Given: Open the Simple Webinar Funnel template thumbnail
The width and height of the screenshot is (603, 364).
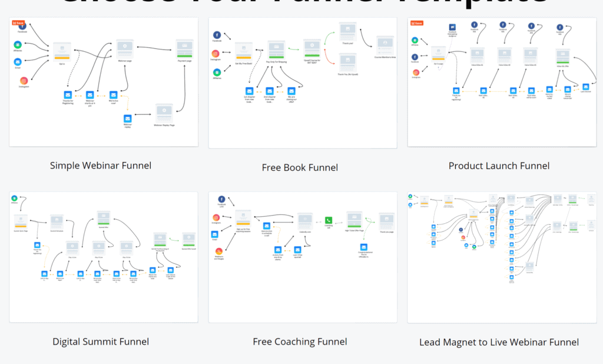Looking at the screenshot, I should 104,81.
